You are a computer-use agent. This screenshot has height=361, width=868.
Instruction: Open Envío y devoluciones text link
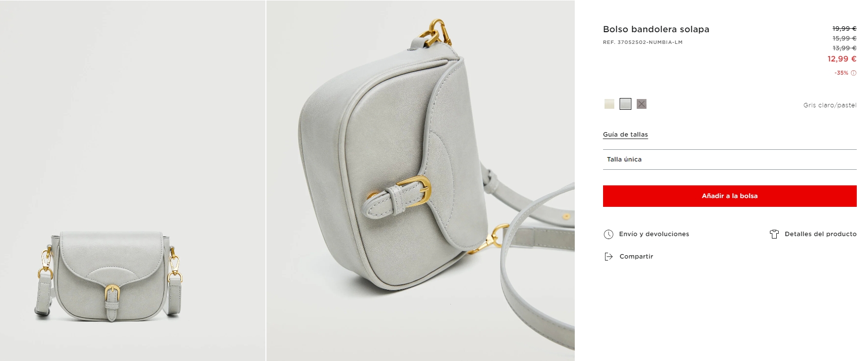click(654, 234)
